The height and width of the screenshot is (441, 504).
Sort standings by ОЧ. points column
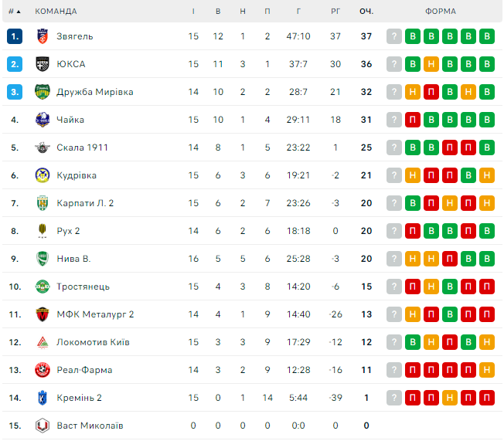tap(366, 12)
